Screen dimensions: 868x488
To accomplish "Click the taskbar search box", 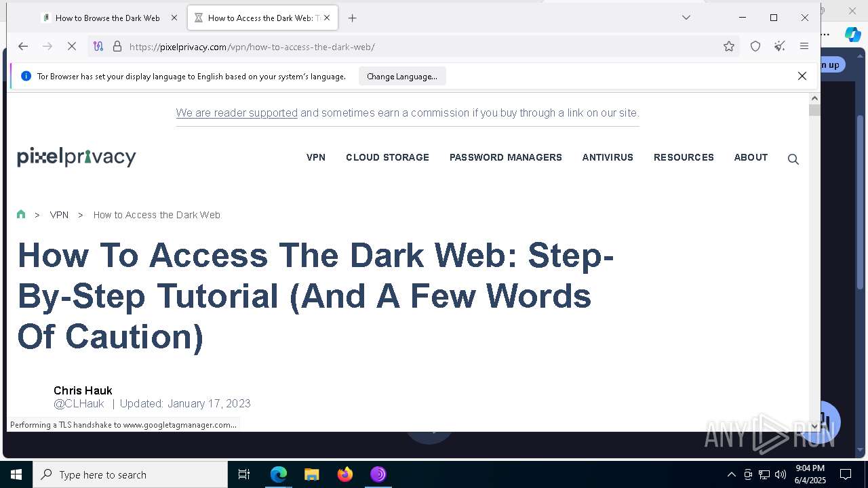I will [130, 474].
